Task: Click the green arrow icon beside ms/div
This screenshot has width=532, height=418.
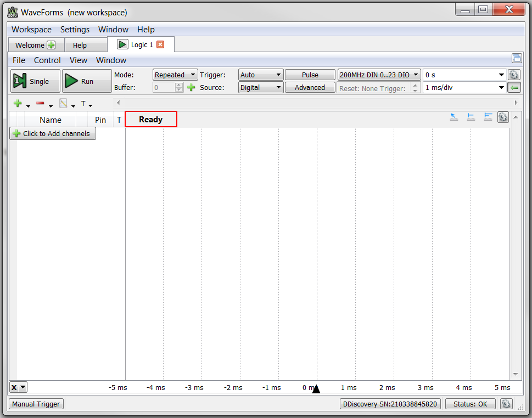Action: point(514,87)
